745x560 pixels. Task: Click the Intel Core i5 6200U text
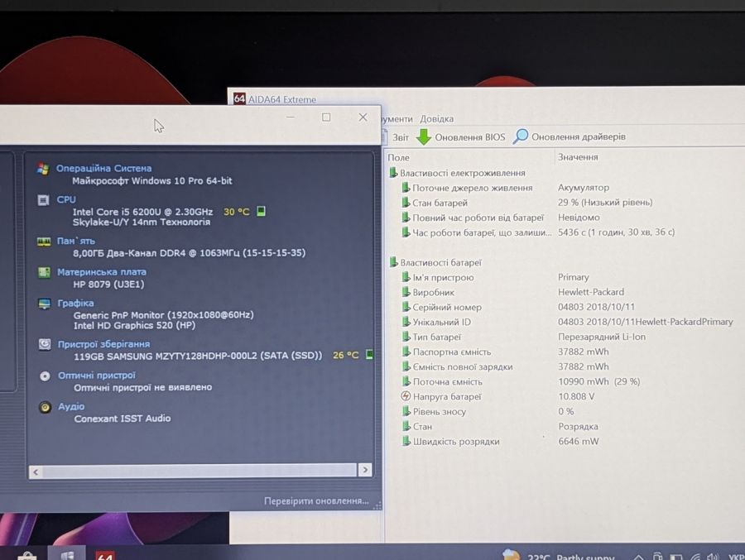tap(142, 212)
